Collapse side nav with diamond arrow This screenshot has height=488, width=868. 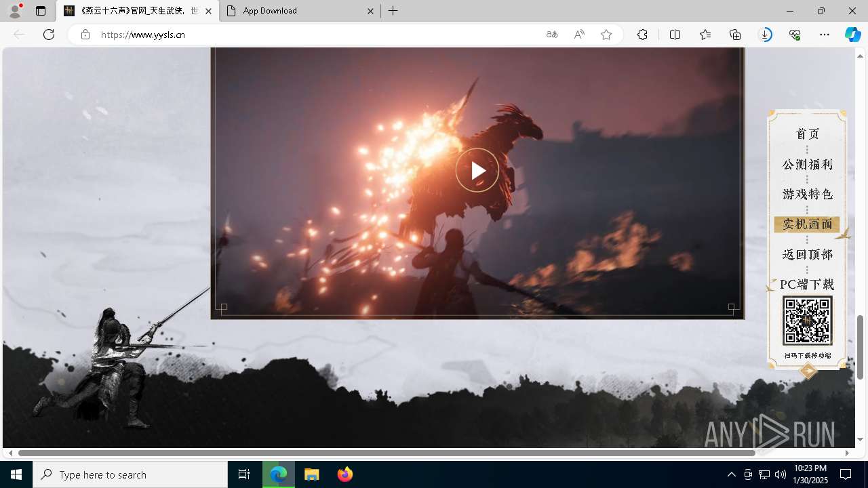pos(808,371)
